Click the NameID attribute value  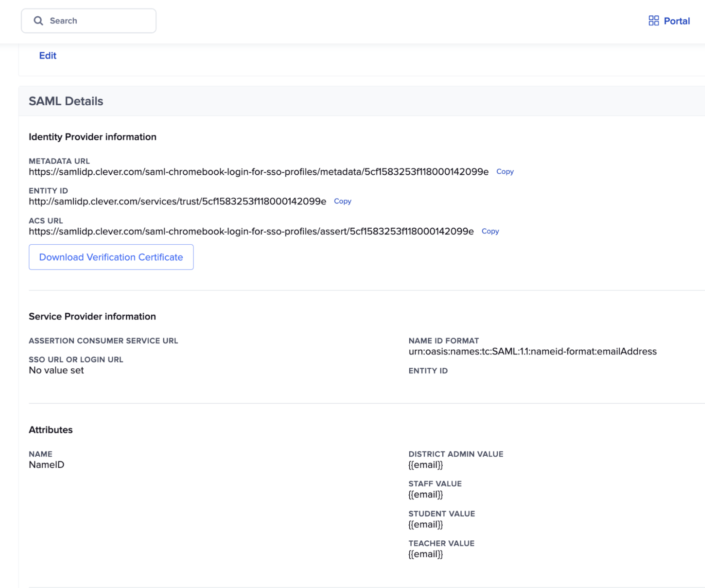[46, 464]
